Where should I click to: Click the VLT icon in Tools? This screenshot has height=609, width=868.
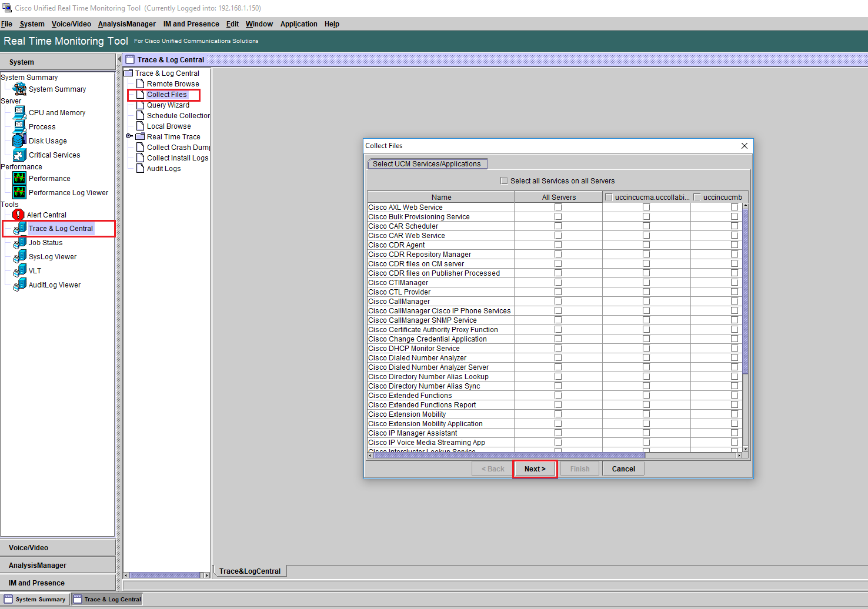(19, 270)
